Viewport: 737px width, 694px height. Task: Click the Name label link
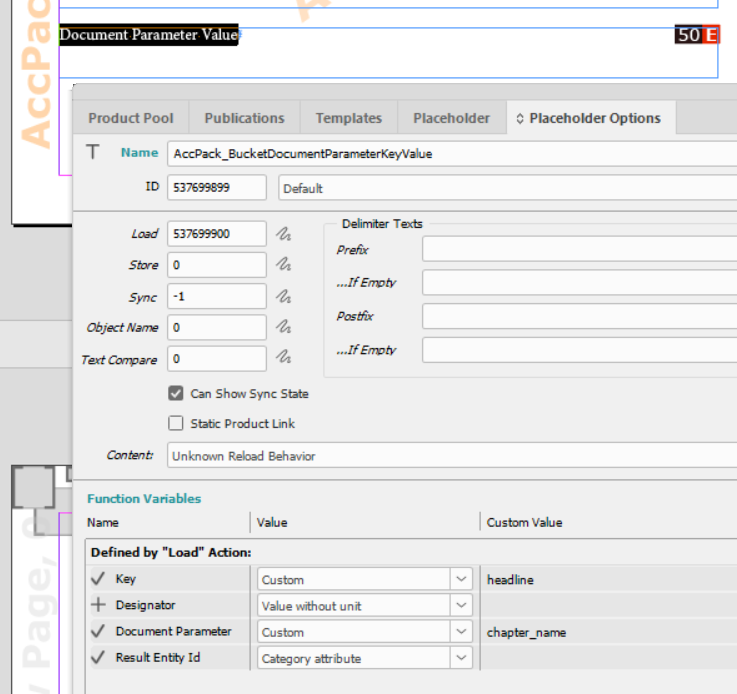pyautogui.click(x=139, y=152)
